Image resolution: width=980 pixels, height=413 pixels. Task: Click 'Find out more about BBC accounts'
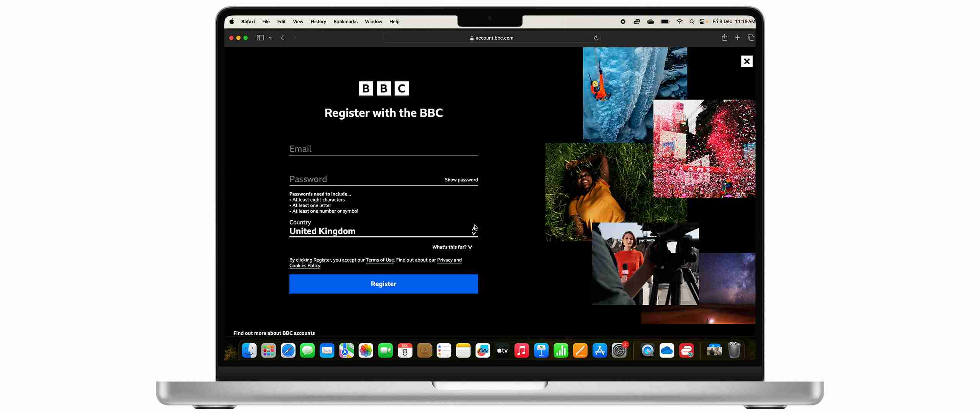pos(274,333)
